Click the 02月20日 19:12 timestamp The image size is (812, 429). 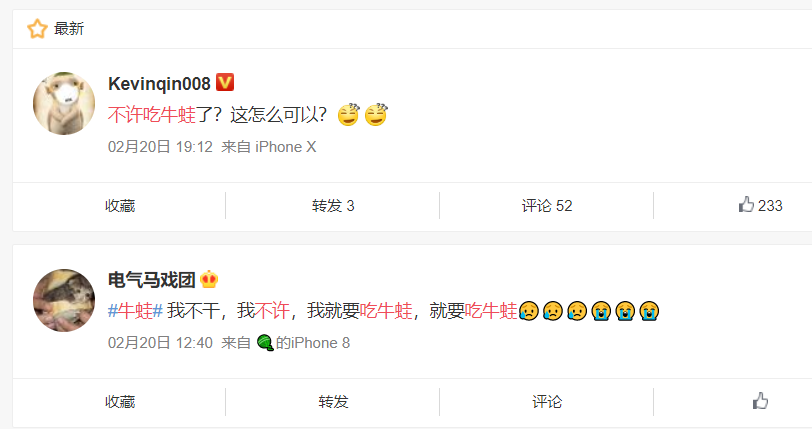tap(160, 147)
